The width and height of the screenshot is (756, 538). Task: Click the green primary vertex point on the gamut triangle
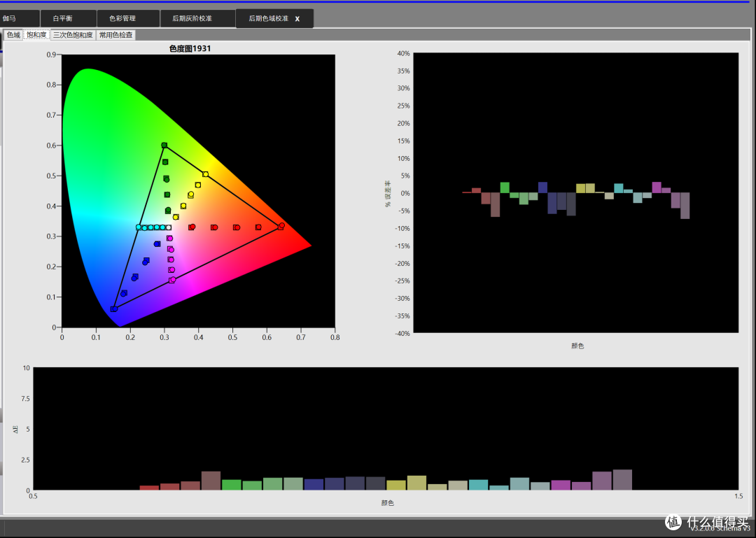164,145
